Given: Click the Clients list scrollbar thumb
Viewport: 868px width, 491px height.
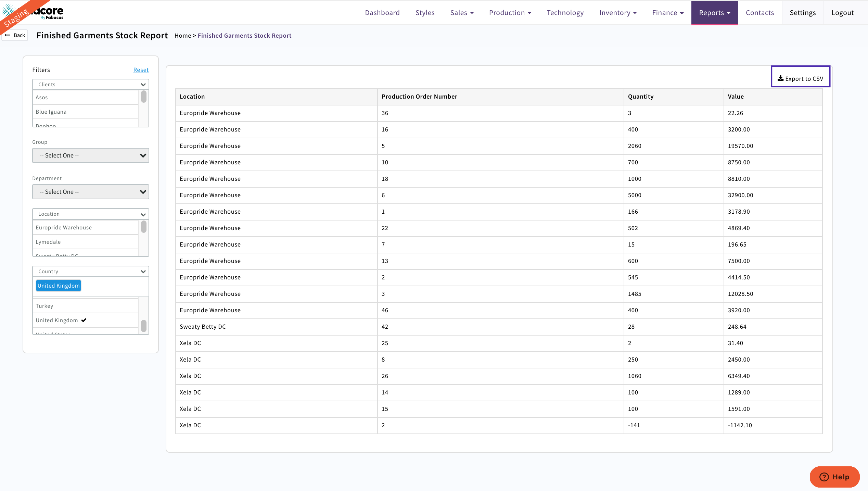Looking at the screenshot, I should coord(144,97).
